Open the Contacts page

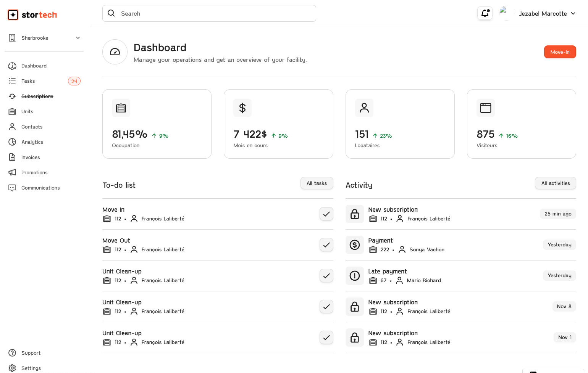[32, 127]
